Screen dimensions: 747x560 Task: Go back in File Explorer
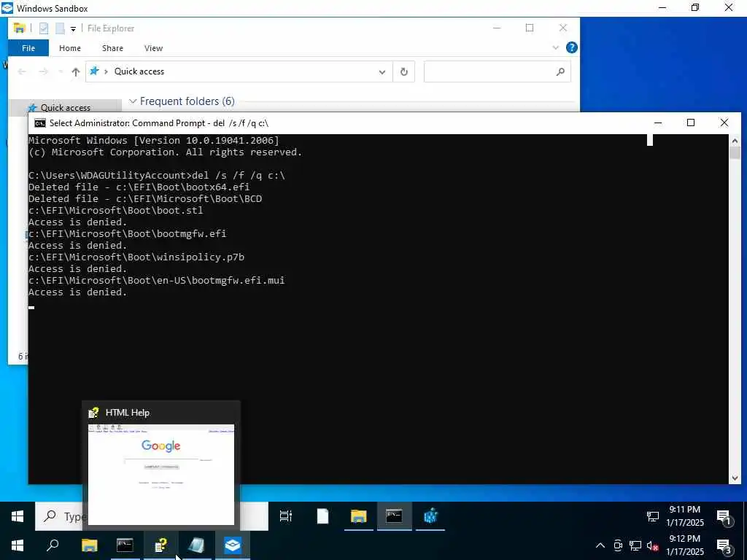22,71
